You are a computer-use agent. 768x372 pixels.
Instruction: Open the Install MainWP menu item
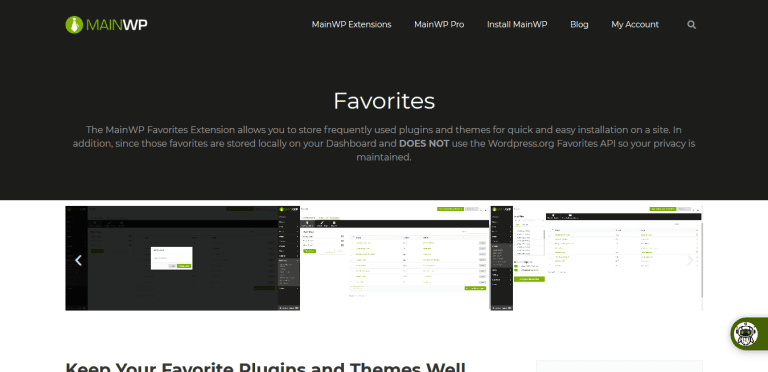click(x=517, y=24)
